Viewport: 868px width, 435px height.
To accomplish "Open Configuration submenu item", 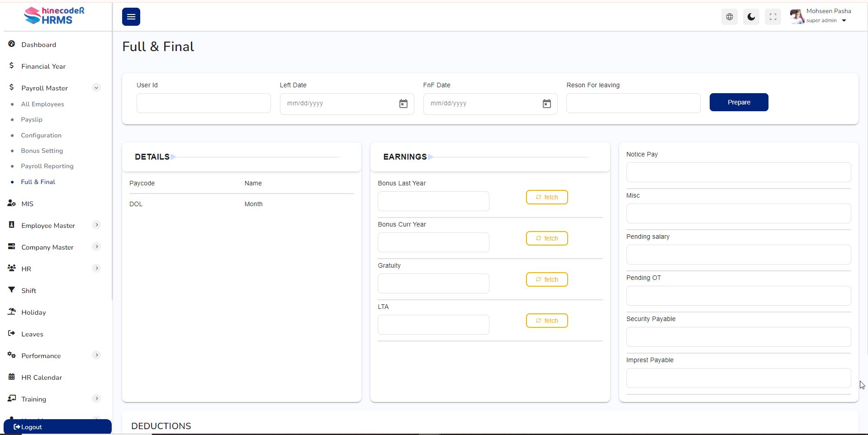I will click(x=41, y=135).
